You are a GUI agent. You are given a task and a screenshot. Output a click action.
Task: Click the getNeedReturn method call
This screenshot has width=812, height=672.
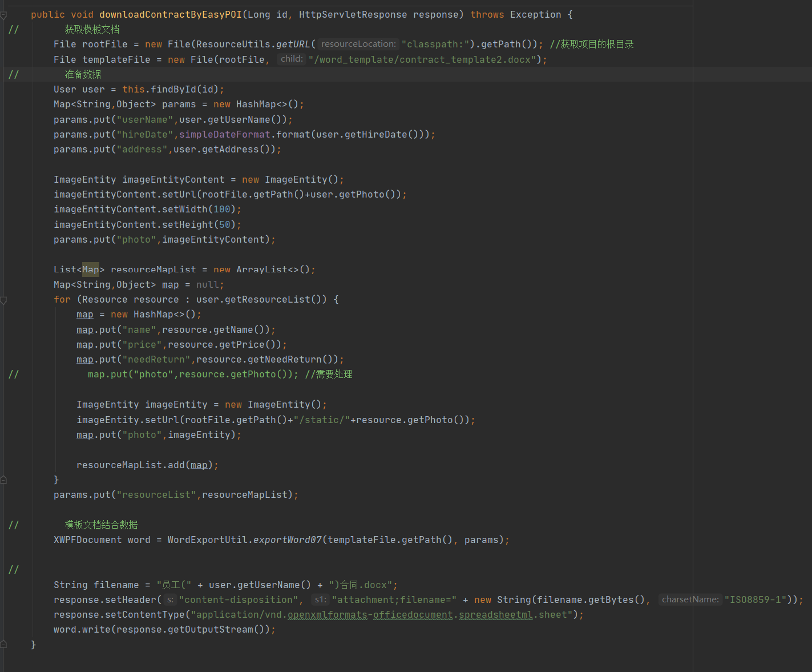pos(285,360)
